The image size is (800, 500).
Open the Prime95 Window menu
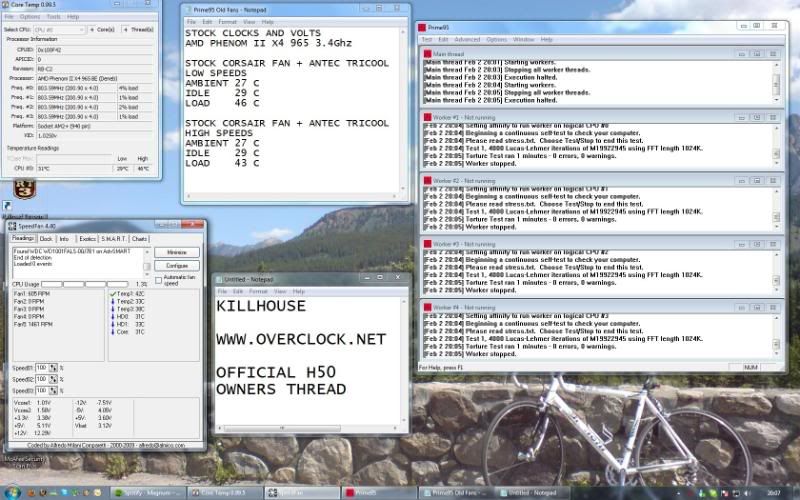[x=523, y=39]
